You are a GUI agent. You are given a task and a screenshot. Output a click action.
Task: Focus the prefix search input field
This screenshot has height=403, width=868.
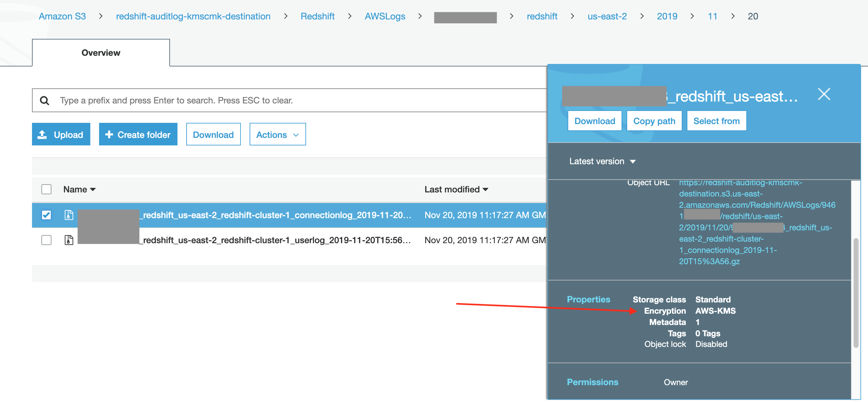tap(297, 100)
